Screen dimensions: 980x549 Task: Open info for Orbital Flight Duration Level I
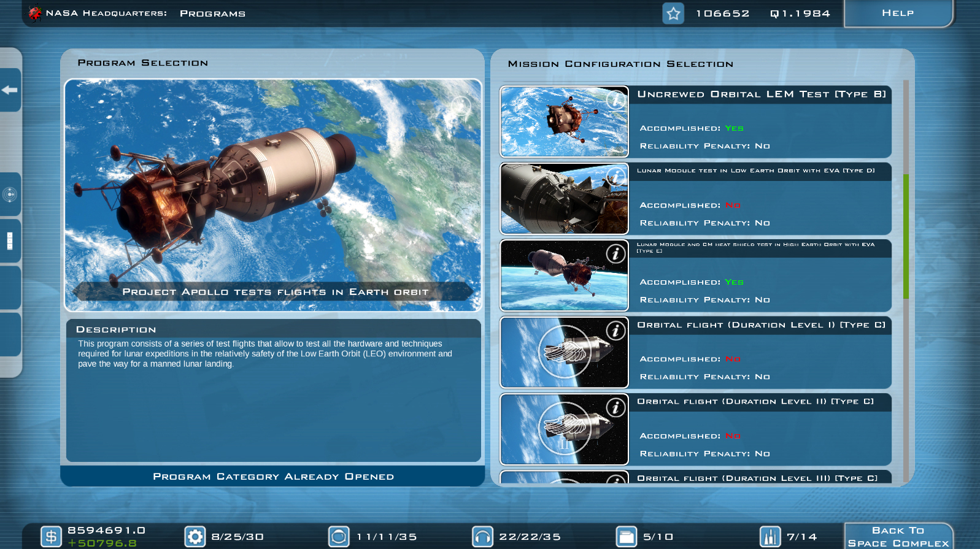pos(615,331)
